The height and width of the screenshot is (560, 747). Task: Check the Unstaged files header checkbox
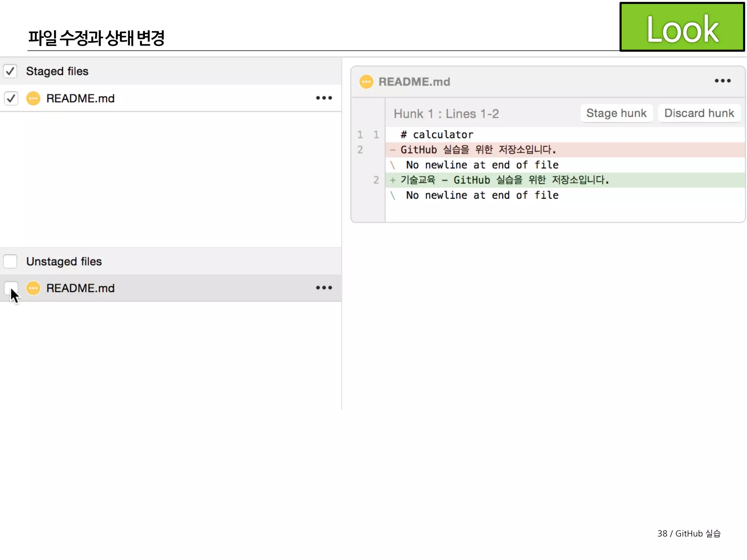point(10,261)
